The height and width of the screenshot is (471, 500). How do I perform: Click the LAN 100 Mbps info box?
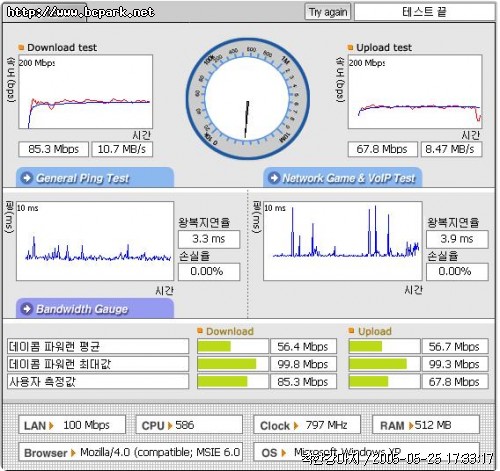pyautogui.click(x=72, y=425)
